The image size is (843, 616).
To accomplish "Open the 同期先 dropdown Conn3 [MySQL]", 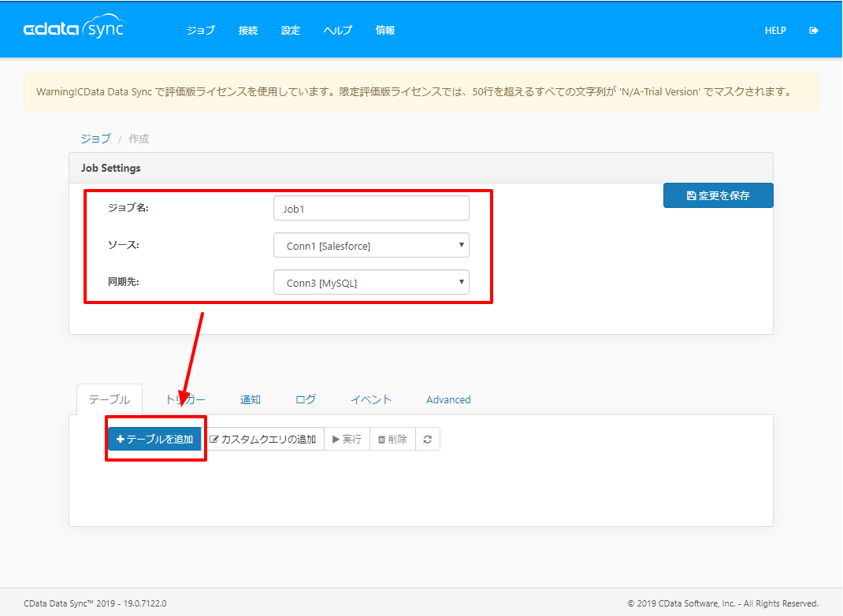I will [x=372, y=282].
